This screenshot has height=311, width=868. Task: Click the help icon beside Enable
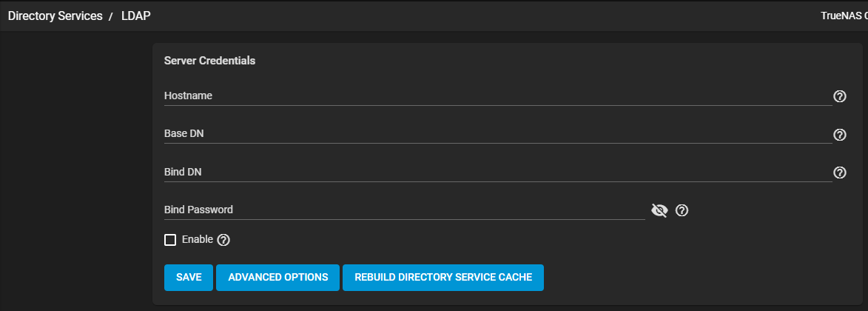[x=223, y=240]
